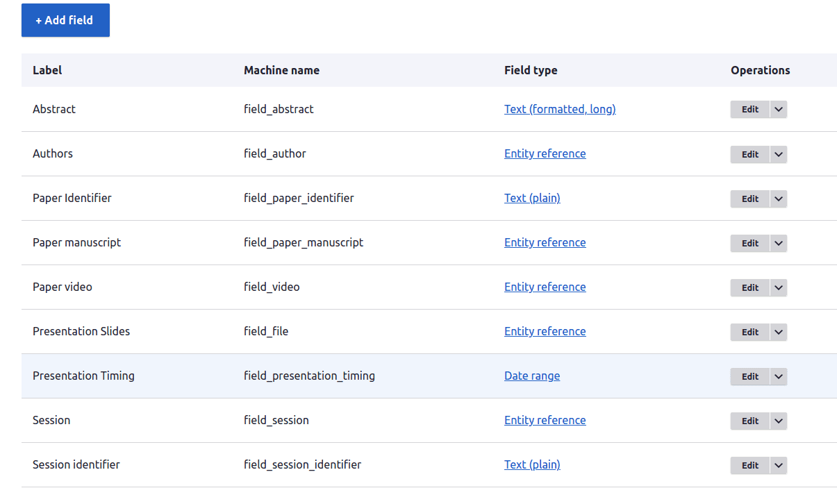The height and width of the screenshot is (504, 837).
Task: Open Text (plain) link for Paper Identifier
Action: [x=532, y=198]
